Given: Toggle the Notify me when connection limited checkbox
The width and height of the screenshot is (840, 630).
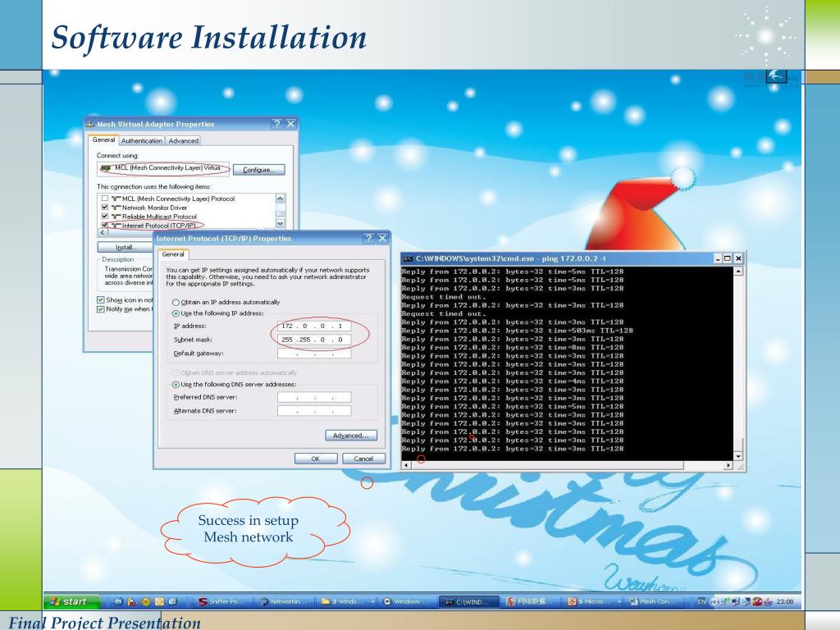Looking at the screenshot, I should tap(100, 309).
